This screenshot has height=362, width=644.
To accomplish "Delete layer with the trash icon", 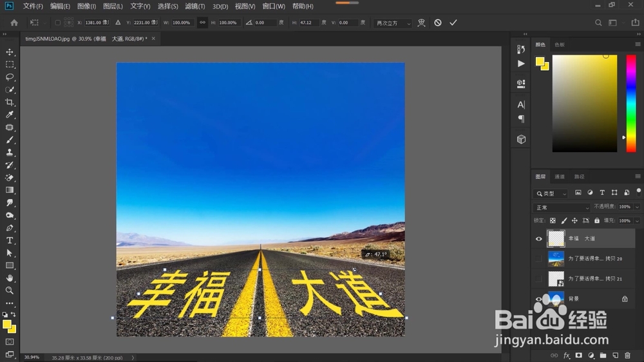I will click(627, 355).
